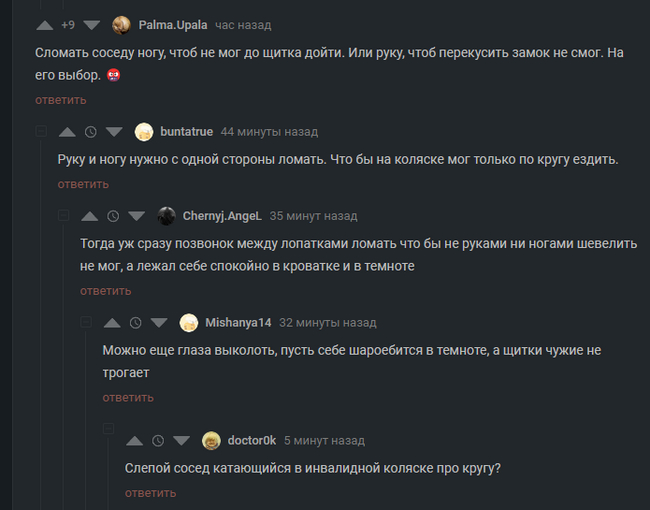This screenshot has height=510, width=650.
Task: Collapse doctor0k's comment
Action: click(108, 441)
